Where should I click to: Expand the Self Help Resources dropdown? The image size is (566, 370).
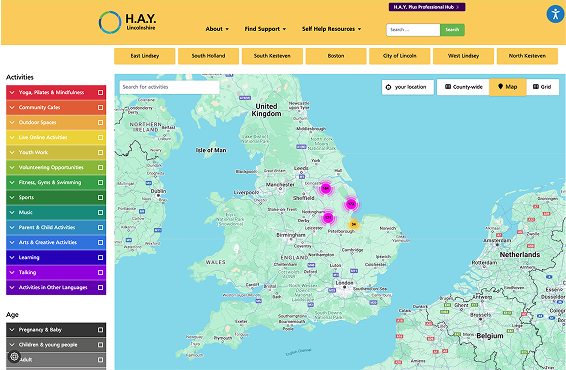331,29
